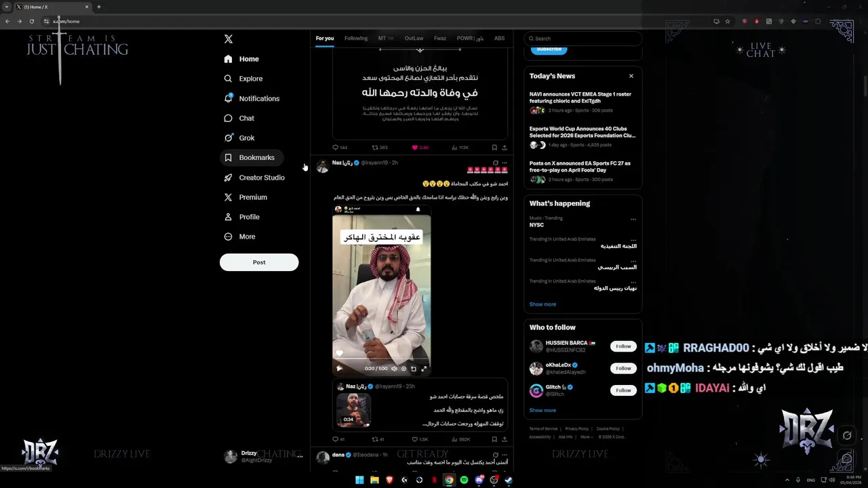Open Spotify from the Windows taskbar
868x488 pixels.
click(x=464, y=480)
